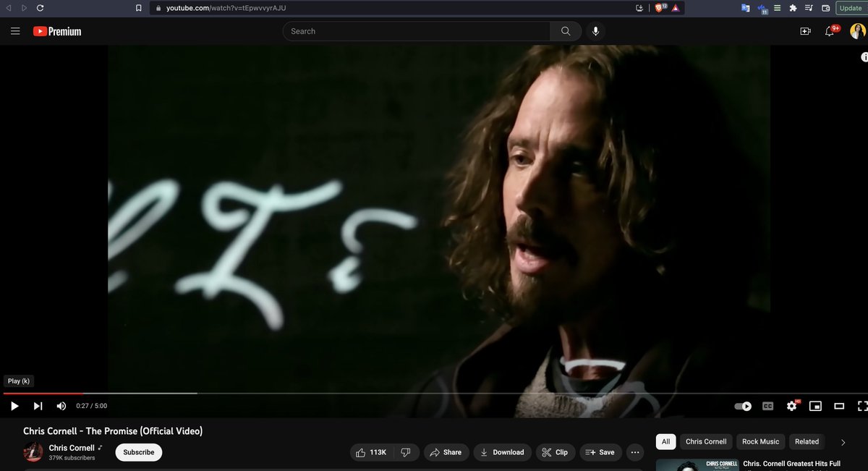The height and width of the screenshot is (471, 868).
Task: Bookmark this page in browser
Action: [x=139, y=8]
